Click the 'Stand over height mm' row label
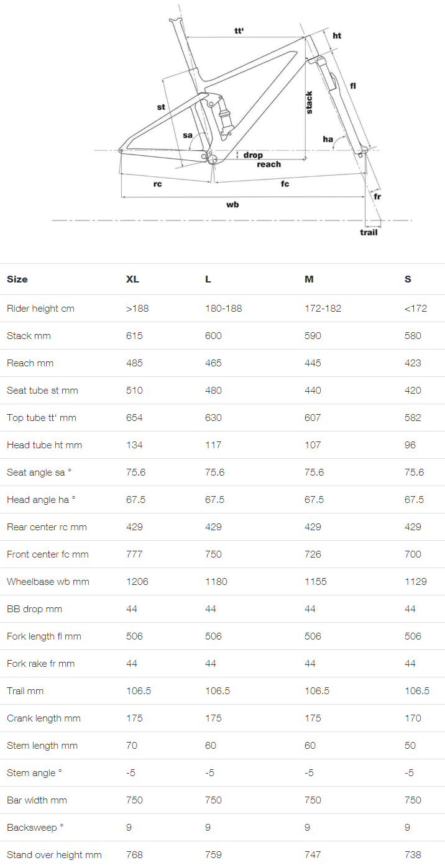Screen dimensions: 445x868 point(54,855)
